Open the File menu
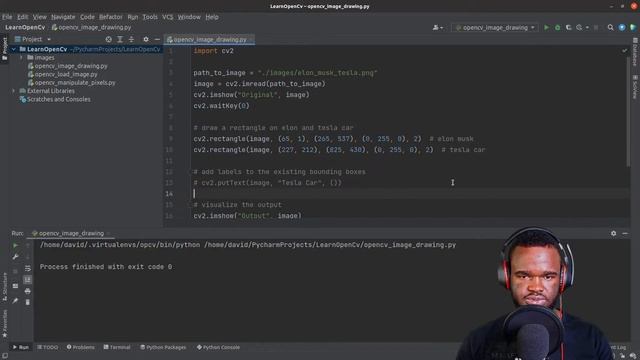The height and width of the screenshot is (360, 640). point(7,17)
